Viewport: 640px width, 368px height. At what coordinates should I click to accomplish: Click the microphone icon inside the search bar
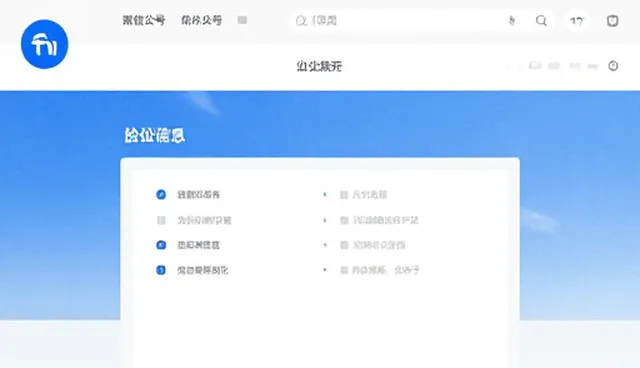(x=512, y=20)
